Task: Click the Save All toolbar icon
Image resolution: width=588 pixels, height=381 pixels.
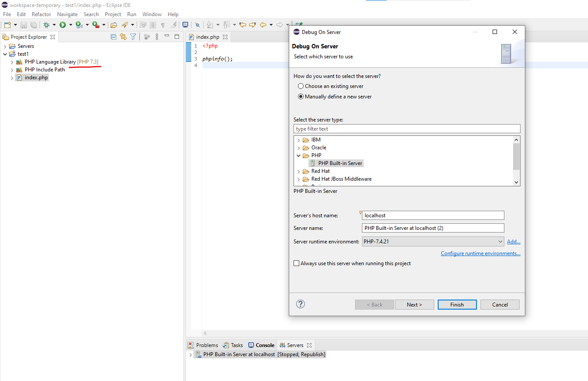Action: 34,24
